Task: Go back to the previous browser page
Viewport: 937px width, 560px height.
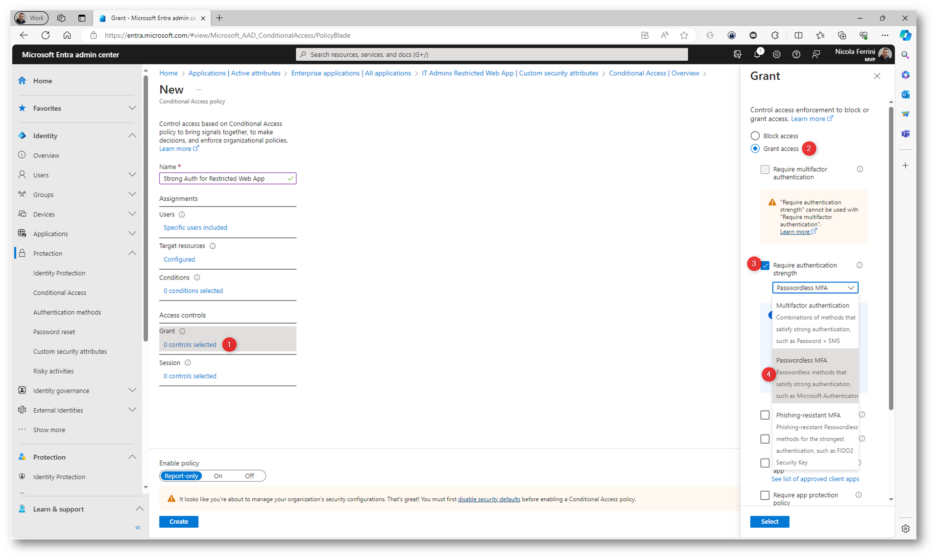Action: tap(24, 35)
